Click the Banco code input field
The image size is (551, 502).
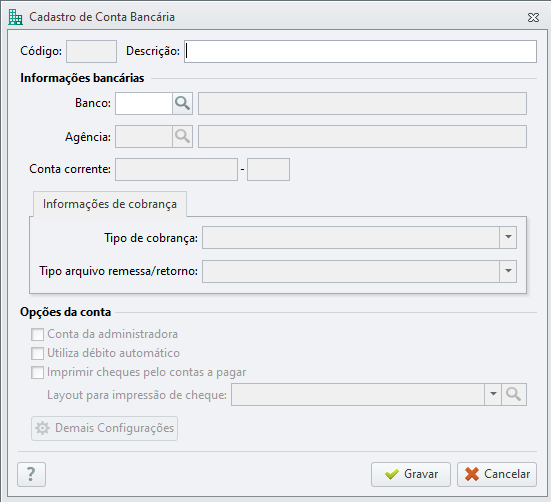pos(144,103)
